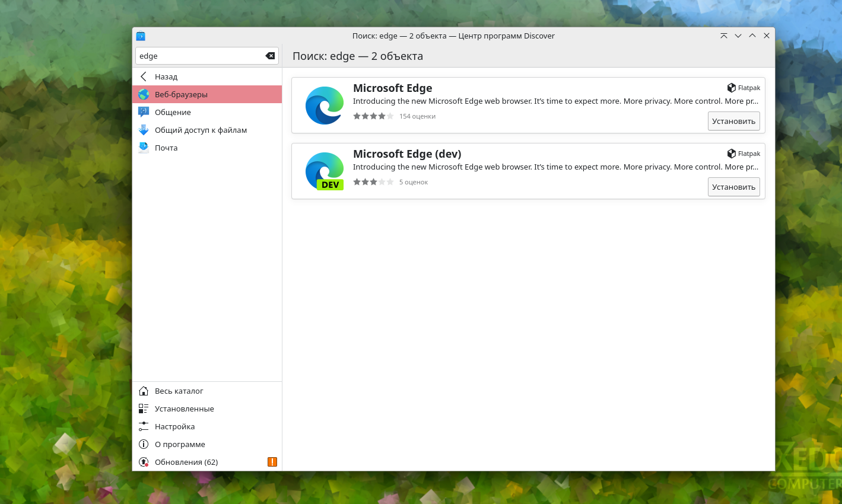842x504 pixels.
Task: Open the Общение category
Action: [207, 112]
